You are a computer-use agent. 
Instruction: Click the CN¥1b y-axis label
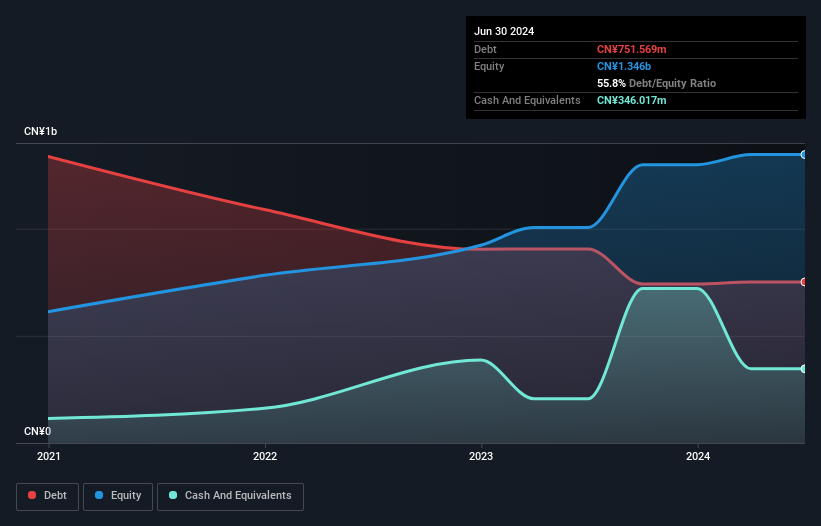click(40, 131)
